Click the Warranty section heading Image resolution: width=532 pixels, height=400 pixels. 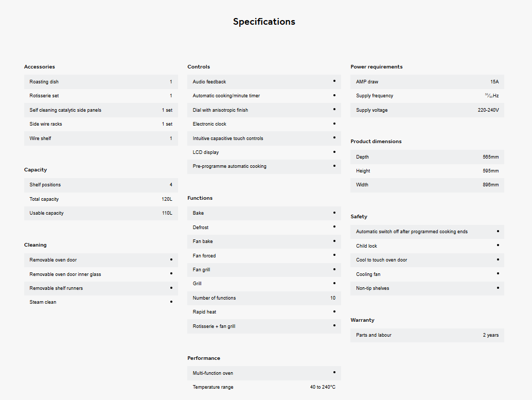coord(362,320)
